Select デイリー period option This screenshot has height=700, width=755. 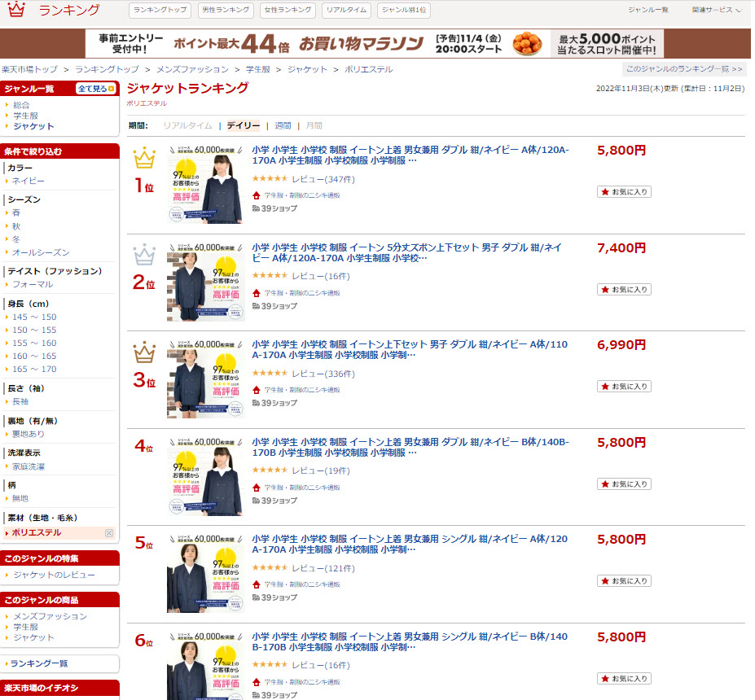tap(244, 125)
